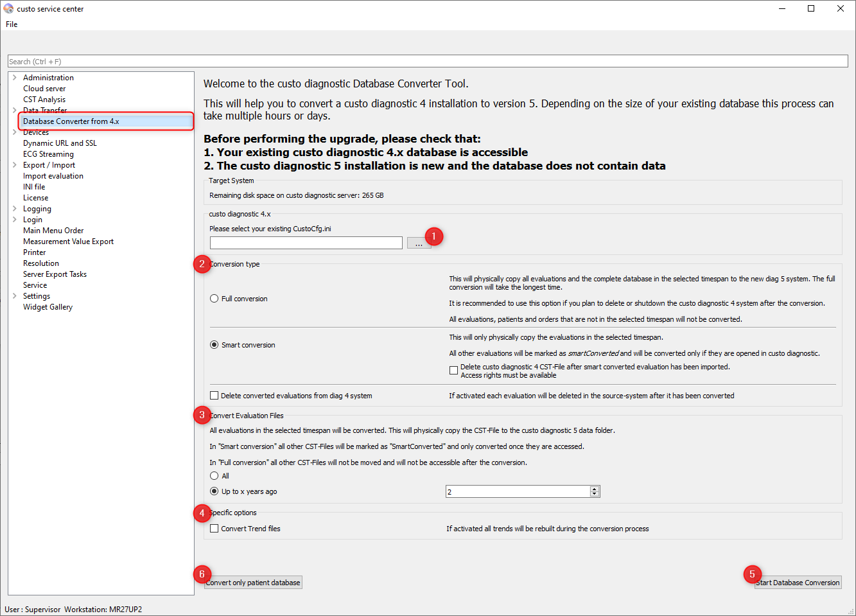Click the browse button for CustoCfg.ini
The height and width of the screenshot is (616, 856).
418,243
